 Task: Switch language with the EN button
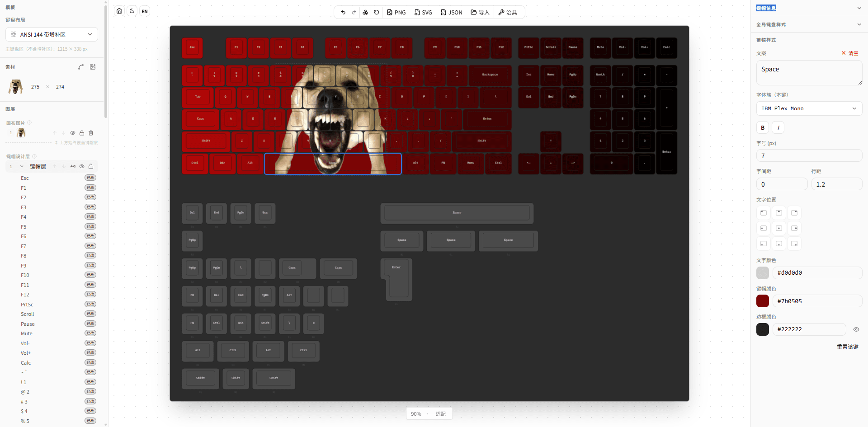coord(145,11)
